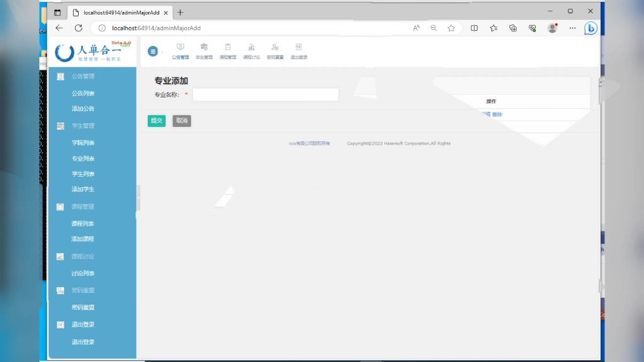Click the zoom magnifier icon in address bar
644x362 pixels.
coord(434,28)
